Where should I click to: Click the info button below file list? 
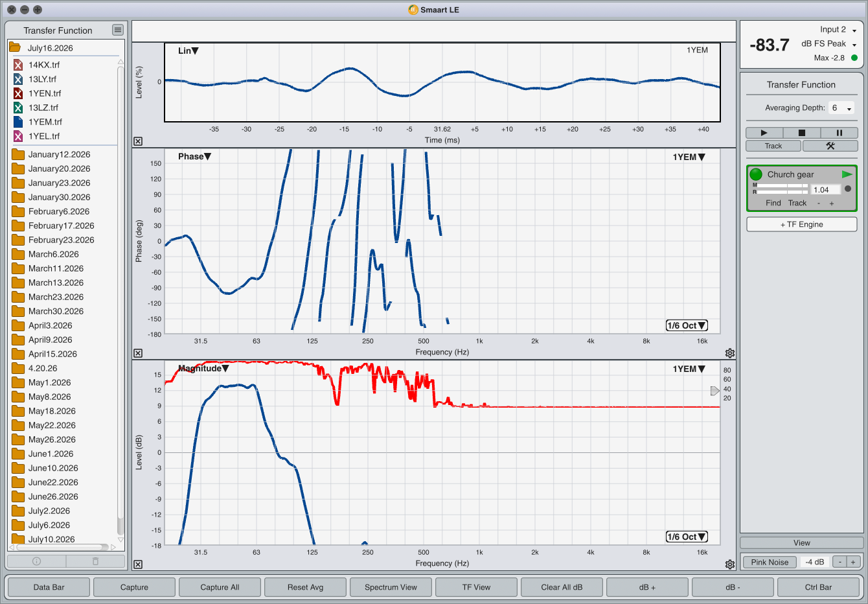coord(36,561)
